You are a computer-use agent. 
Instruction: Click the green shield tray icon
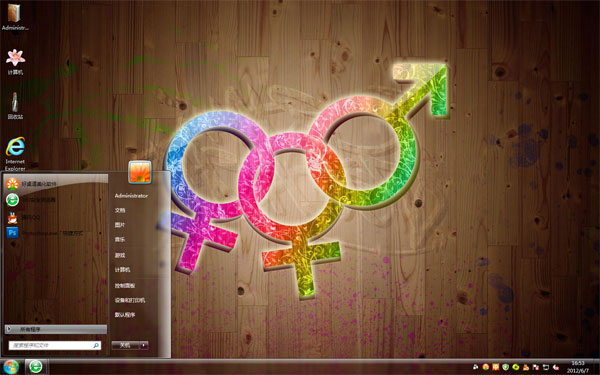505,367
